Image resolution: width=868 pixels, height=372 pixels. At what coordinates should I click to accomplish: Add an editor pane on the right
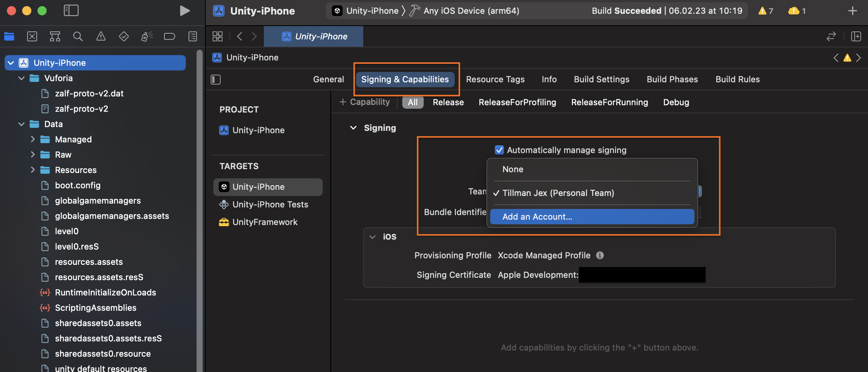(856, 36)
